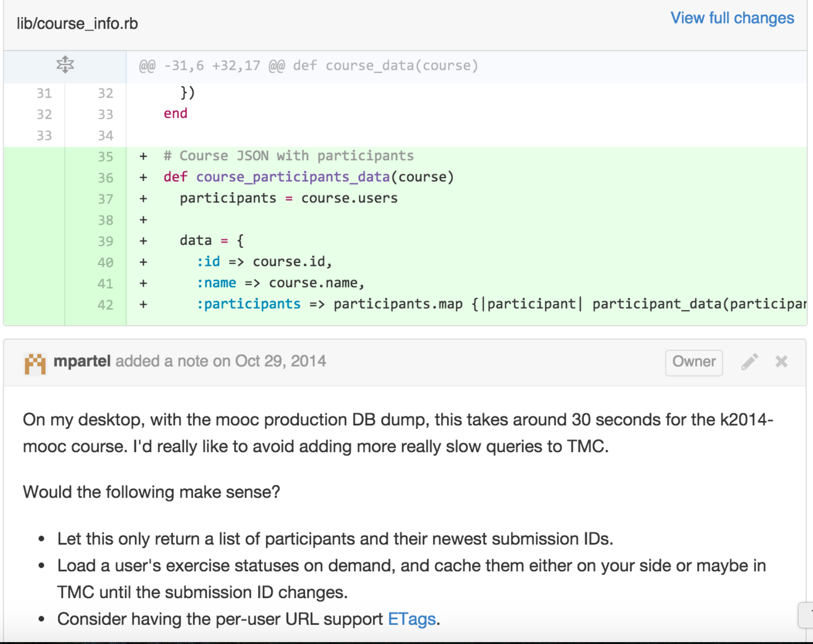Open the Oct 29, 2014 timestamp permalink
The image size is (813, 644).
280,361
